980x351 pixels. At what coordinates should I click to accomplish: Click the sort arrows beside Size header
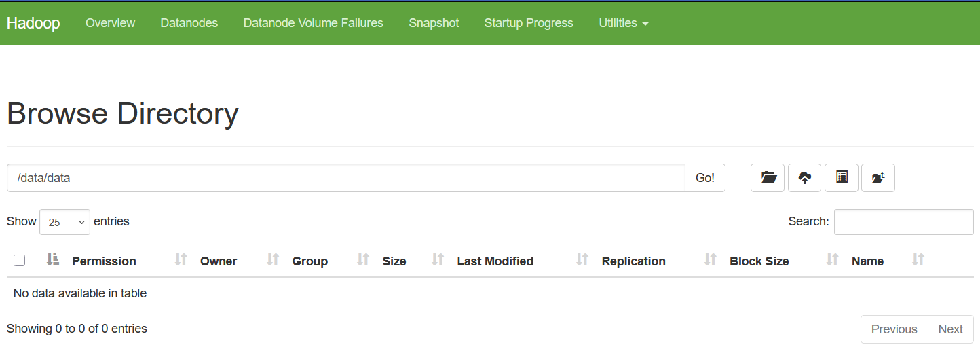click(438, 260)
